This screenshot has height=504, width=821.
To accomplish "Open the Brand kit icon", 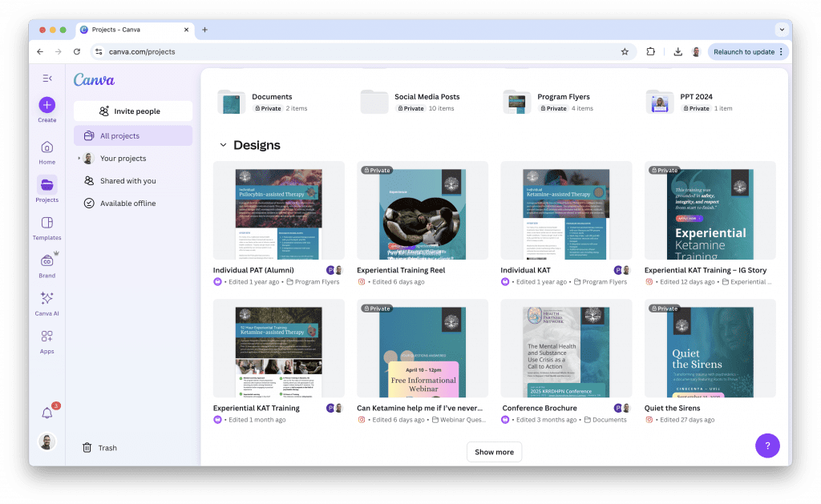I will 47,260.
